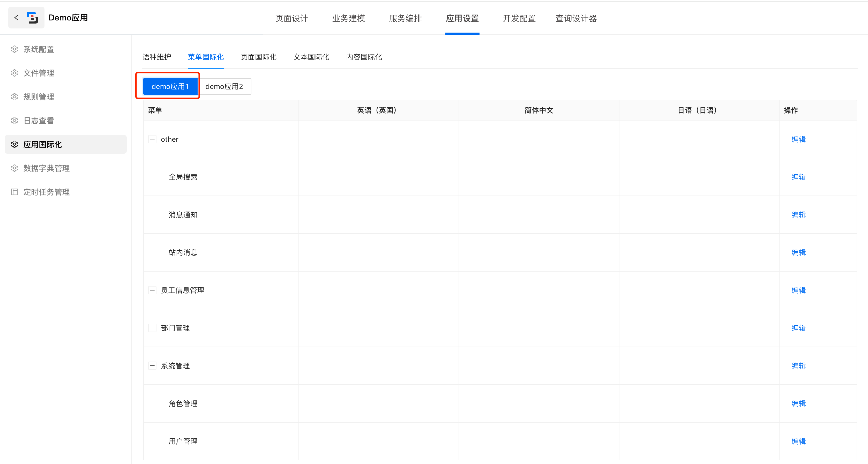Click the back arrow next to the app logo
868x464 pixels.
pos(17,18)
